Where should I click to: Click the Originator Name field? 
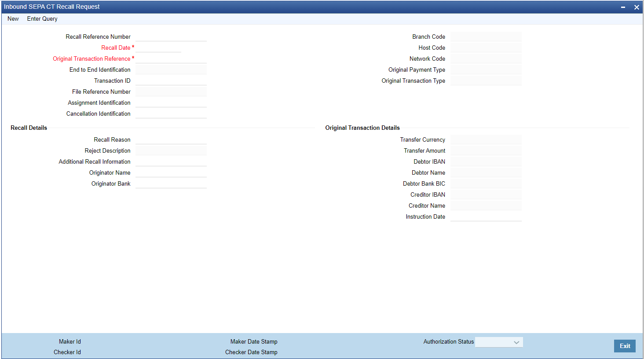(171, 172)
